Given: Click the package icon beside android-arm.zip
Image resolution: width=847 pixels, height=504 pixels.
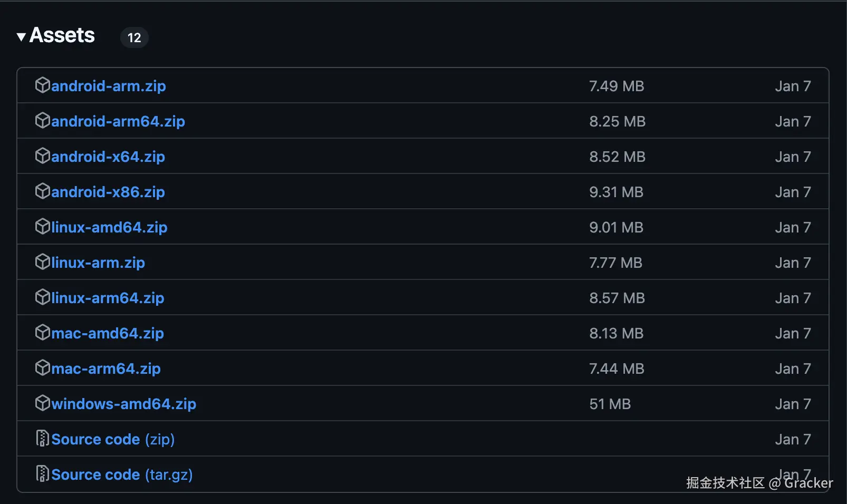Looking at the screenshot, I should coord(42,85).
